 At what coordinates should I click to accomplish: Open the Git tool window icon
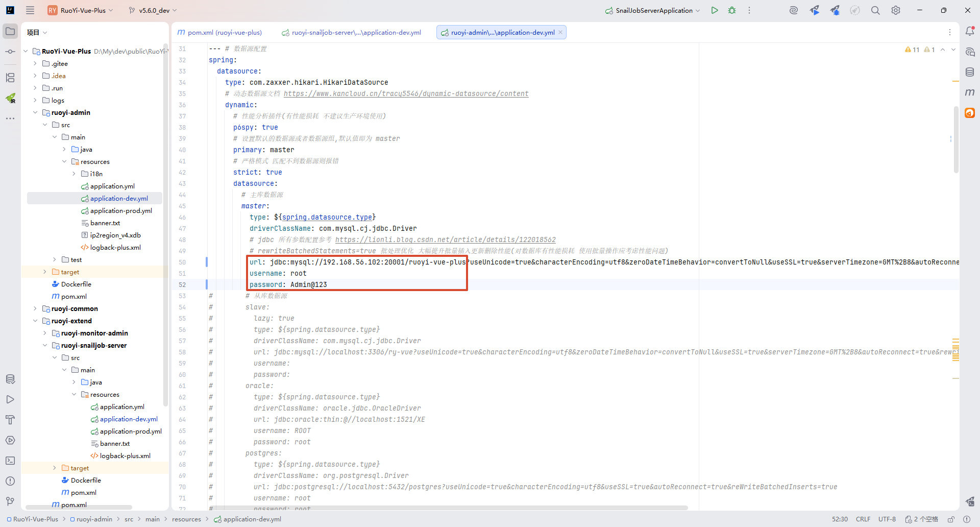click(10, 501)
